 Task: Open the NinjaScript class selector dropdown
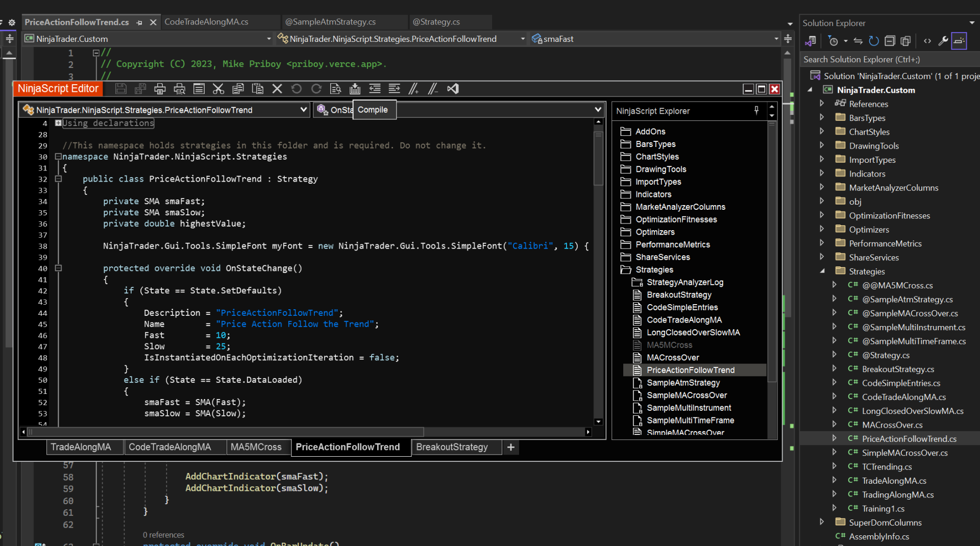303,110
